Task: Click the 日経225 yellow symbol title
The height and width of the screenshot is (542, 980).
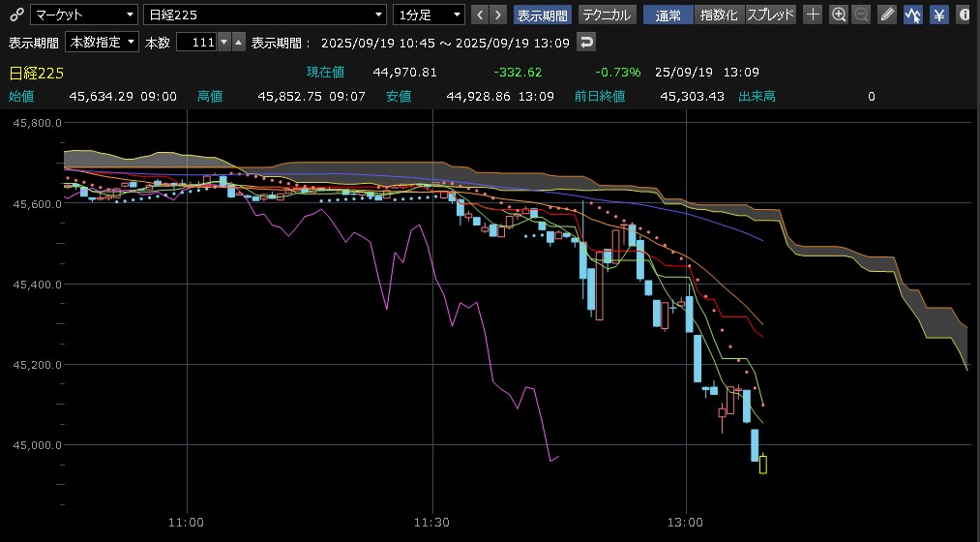Action: coord(36,74)
